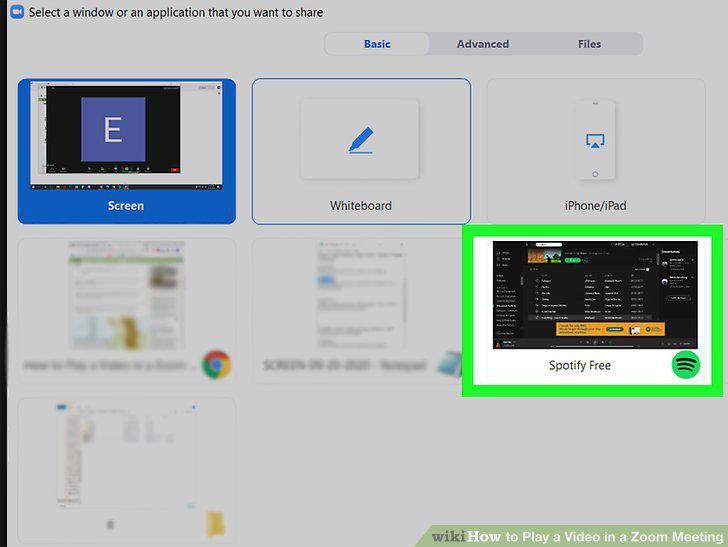Click the Notepad icon beside window title
The width and height of the screenshot is (728, 547).
point(449,364)
